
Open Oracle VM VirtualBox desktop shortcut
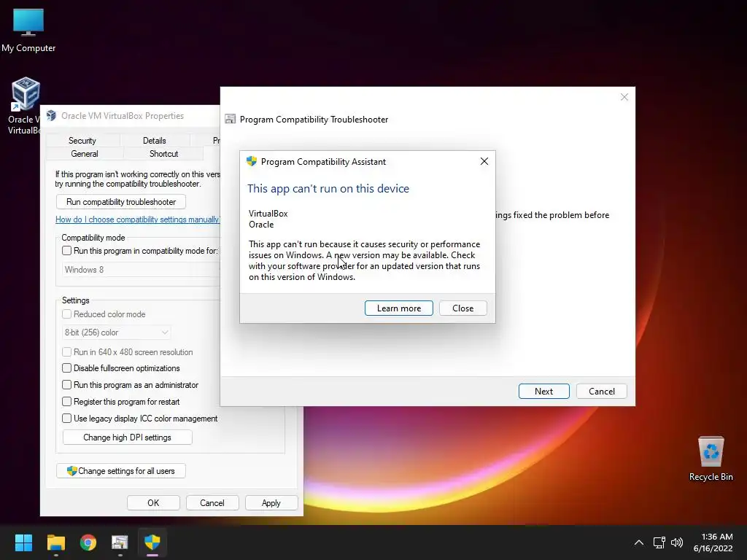click(24, 106)
